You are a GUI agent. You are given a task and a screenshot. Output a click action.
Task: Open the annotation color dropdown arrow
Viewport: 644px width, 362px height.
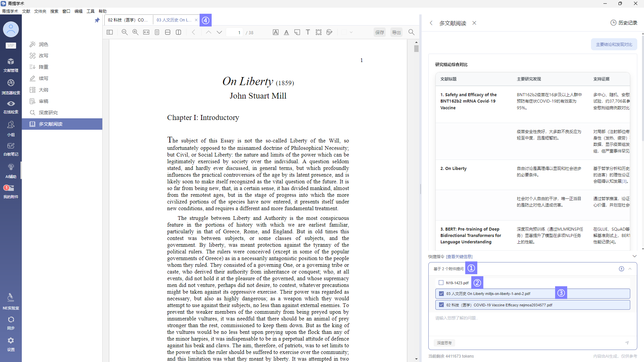coord(351,33)
